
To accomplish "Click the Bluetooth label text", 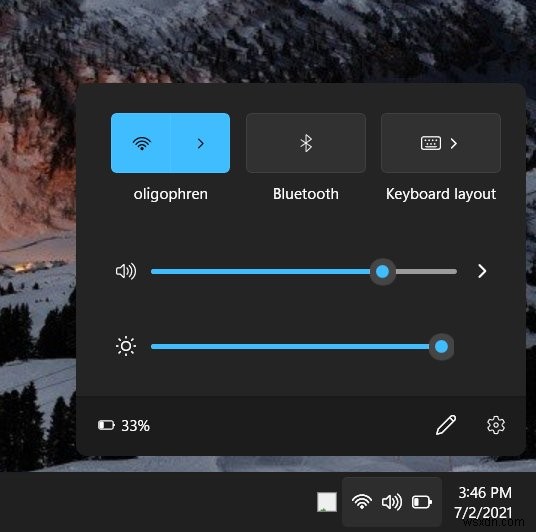I will tap(306, 194).
